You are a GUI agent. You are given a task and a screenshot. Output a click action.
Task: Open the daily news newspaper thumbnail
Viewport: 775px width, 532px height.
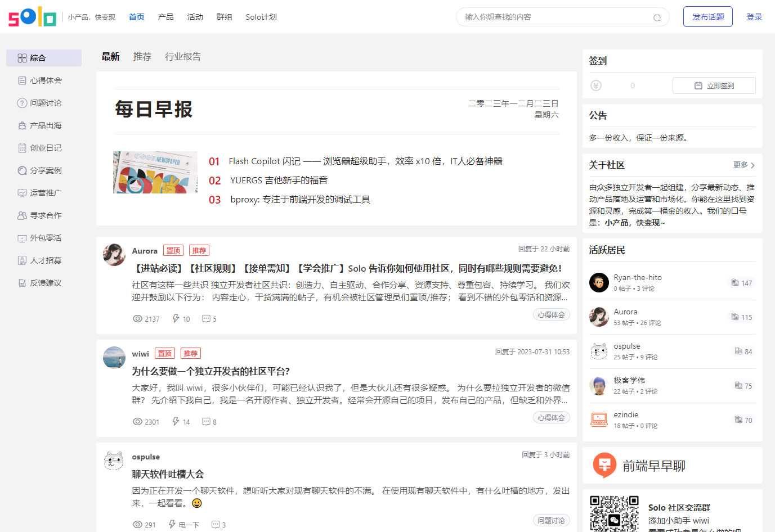point(155,172)
